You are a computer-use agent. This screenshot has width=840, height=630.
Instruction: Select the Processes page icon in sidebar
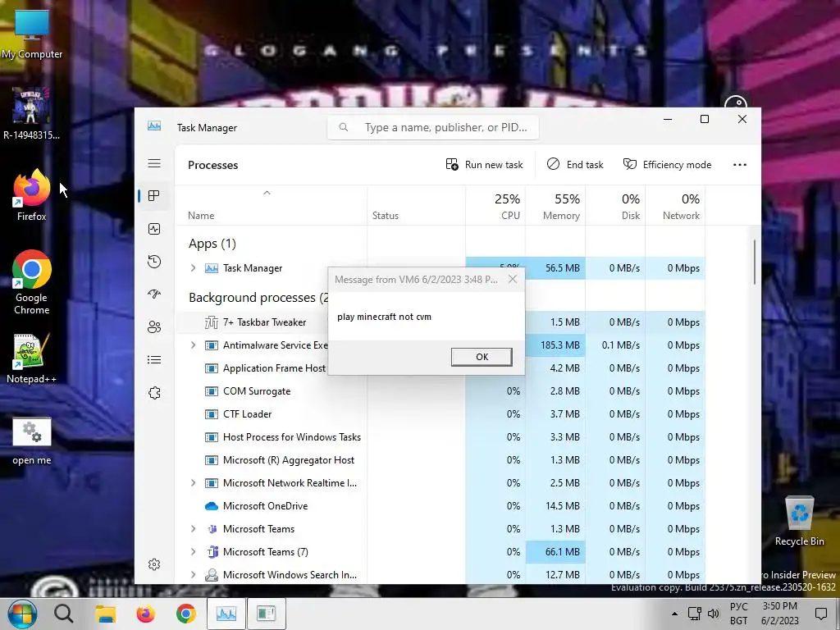click(154, 195)
